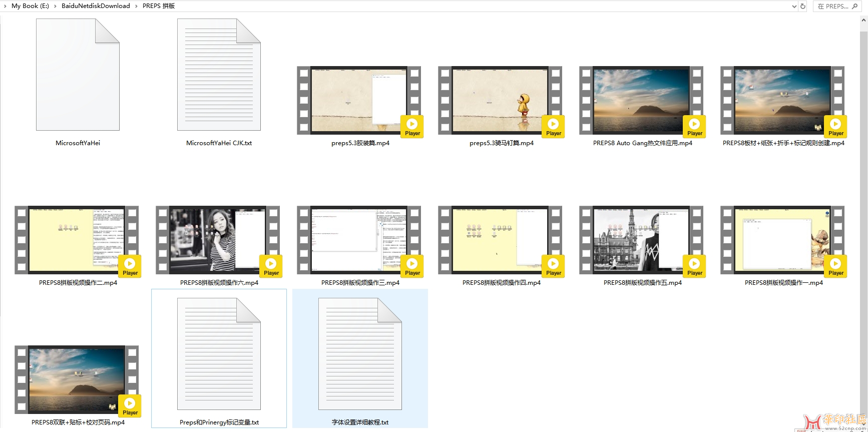
Task: Click Player badge on PREPS8 Auto Gang video
Action: 694,127
